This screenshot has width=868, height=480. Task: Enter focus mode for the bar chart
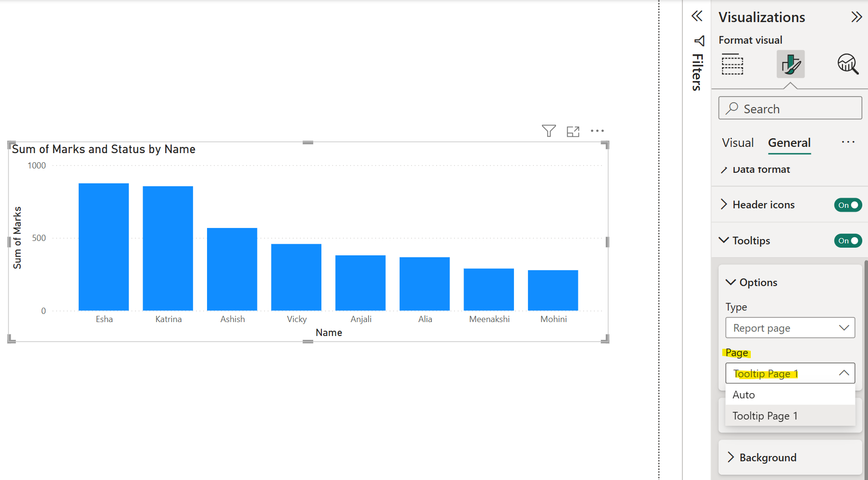[x=573, y=131]
